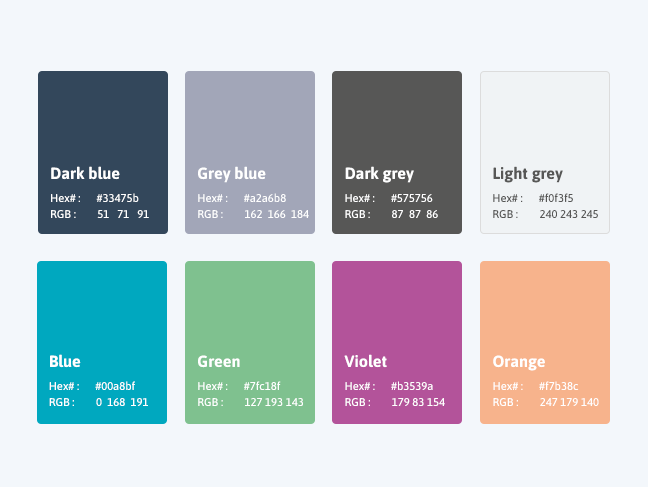This screenshot has width=648, height=487.
Task: Click RGB values 247 179 140
Action: [x=569, y=402]
